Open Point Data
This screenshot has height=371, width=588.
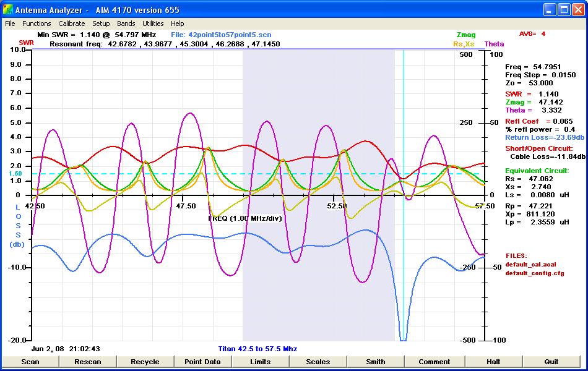pos(202,362)
